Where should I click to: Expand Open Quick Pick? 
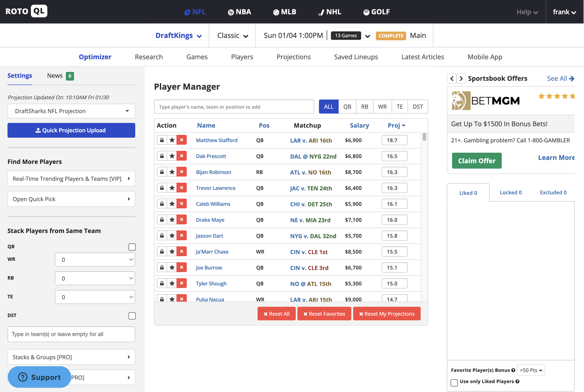(71, 199)
